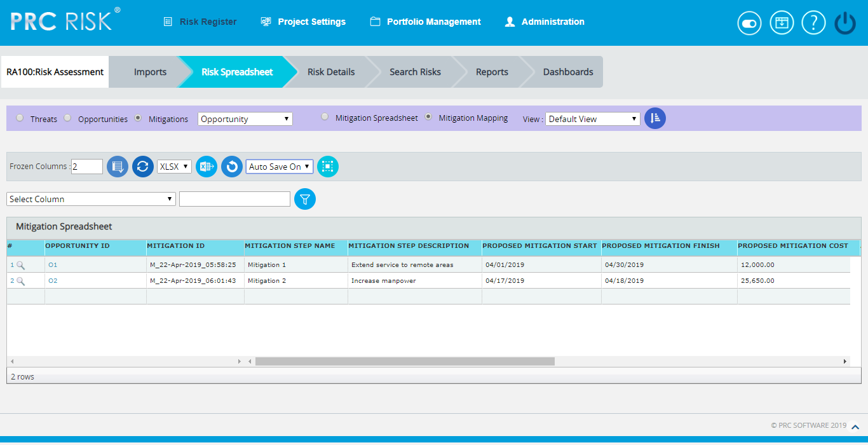Screen dimensions: 868x445
Task: Select the Opportunities radio button
Action: 68,118
